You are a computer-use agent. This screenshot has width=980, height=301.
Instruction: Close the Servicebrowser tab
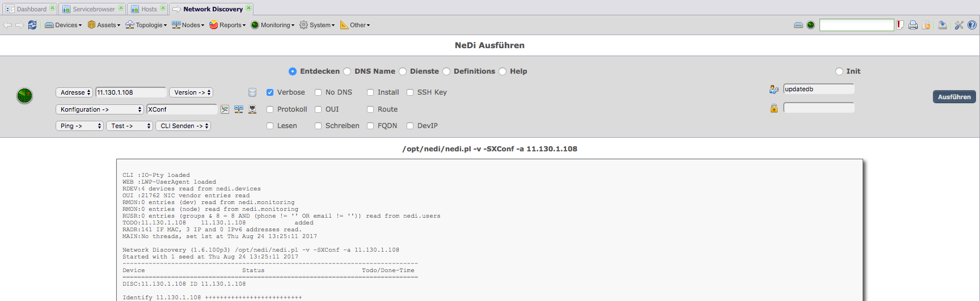click(121, 8)
